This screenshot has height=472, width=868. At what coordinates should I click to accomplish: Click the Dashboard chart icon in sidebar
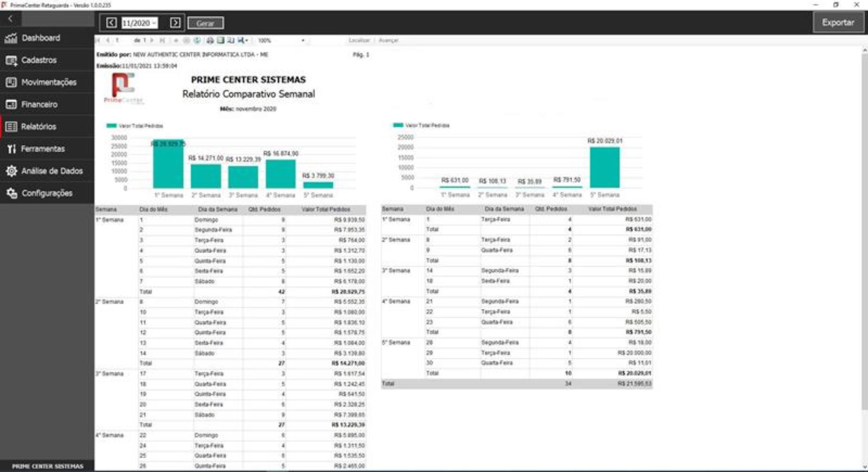coord(11,38)
